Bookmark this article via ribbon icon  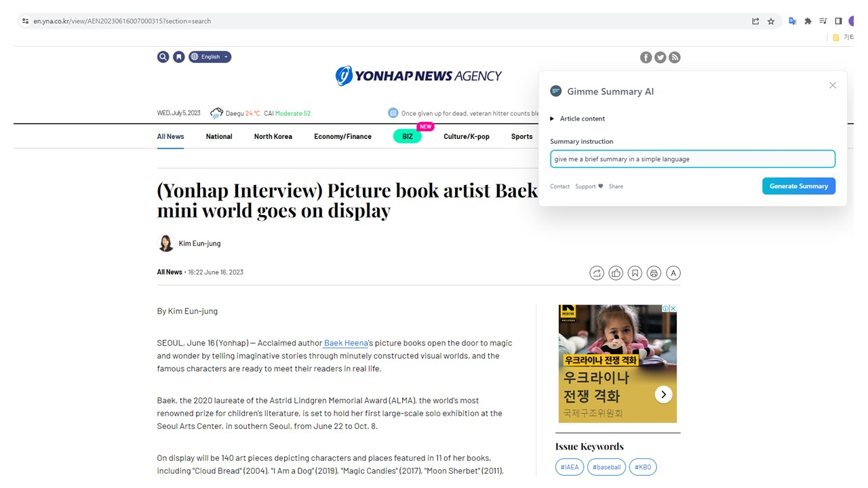tap(635, 273)
